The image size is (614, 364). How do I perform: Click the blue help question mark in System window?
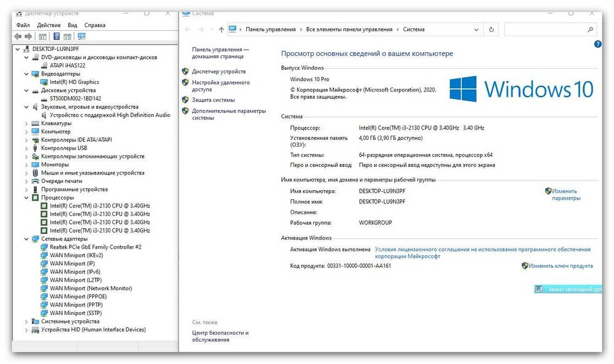click(x=597, y=44)
